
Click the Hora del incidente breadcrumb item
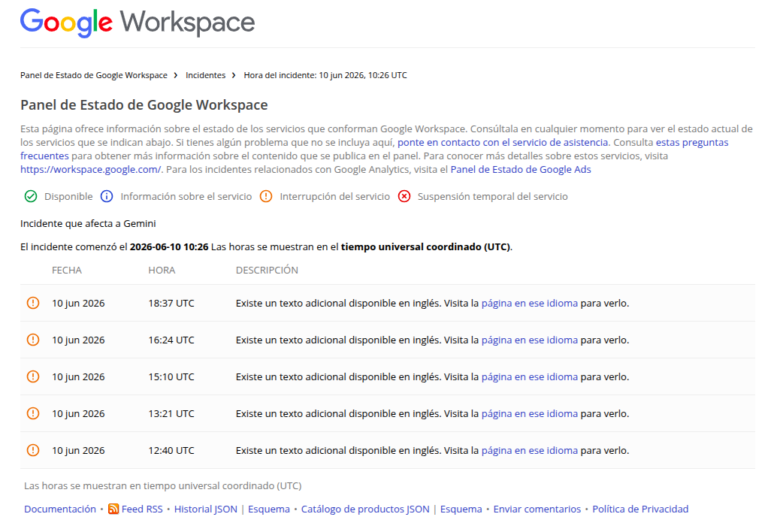click(x=325, y=75)
